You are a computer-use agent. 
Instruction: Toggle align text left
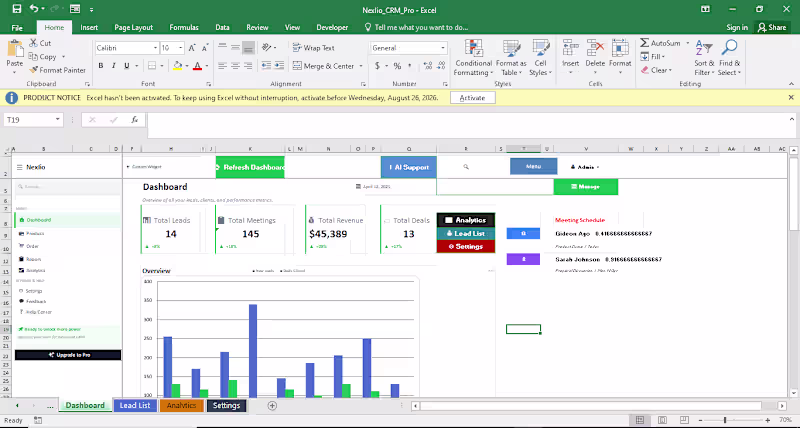click(222, 66)
